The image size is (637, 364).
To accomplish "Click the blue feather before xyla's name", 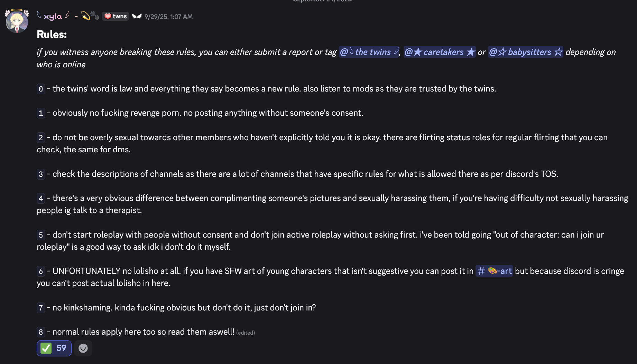I will [x=39, y=15].
